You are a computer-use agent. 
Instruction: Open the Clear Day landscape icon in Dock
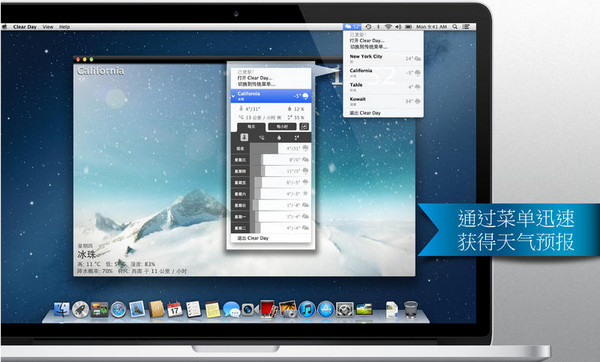click(x=364, y=309)
